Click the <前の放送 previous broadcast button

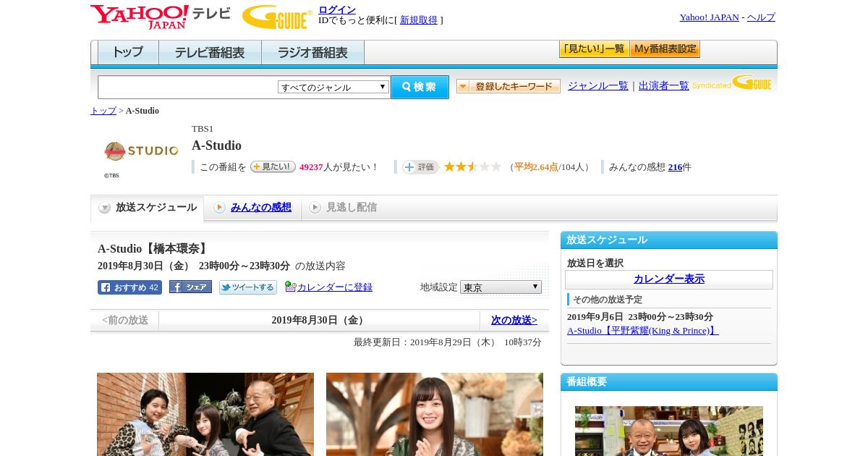click(125, 320)
